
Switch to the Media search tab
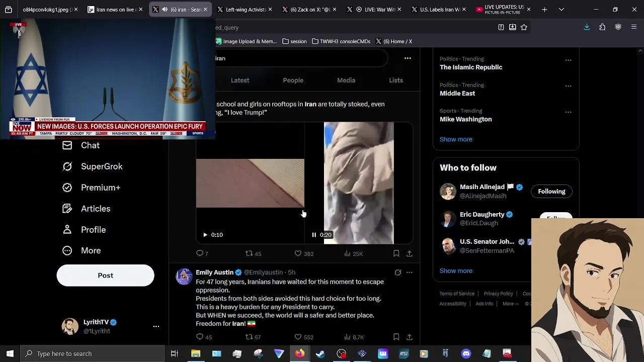pyautogui.click(x=346, y=80)
